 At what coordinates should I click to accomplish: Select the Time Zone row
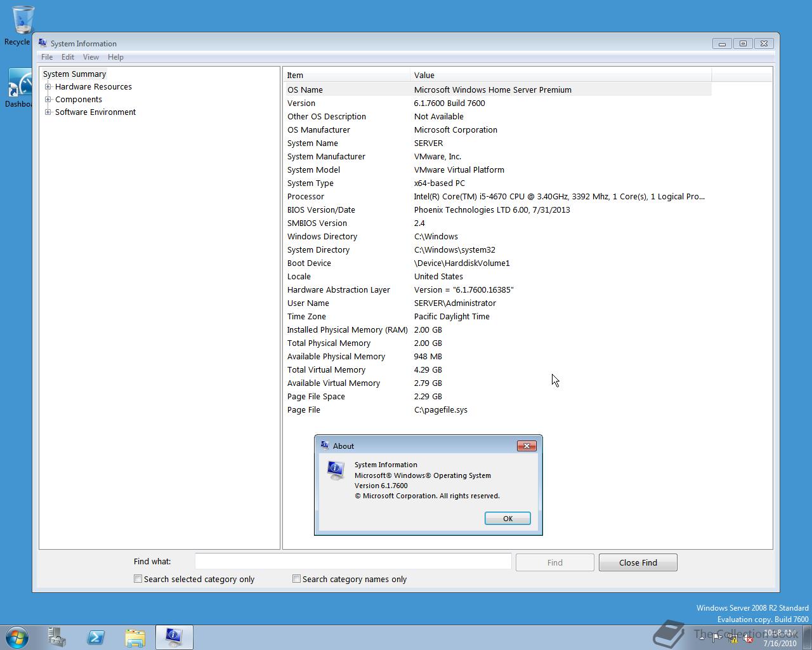(x=497, y=317)
